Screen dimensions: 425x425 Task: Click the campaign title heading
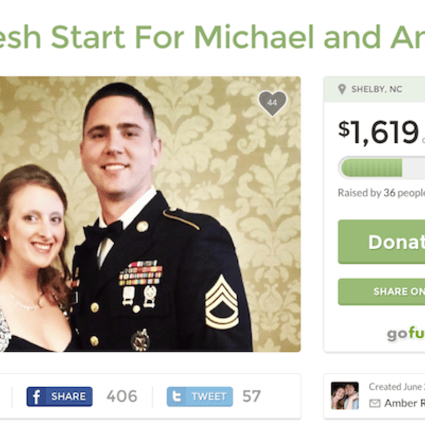(x=212, y=37)
